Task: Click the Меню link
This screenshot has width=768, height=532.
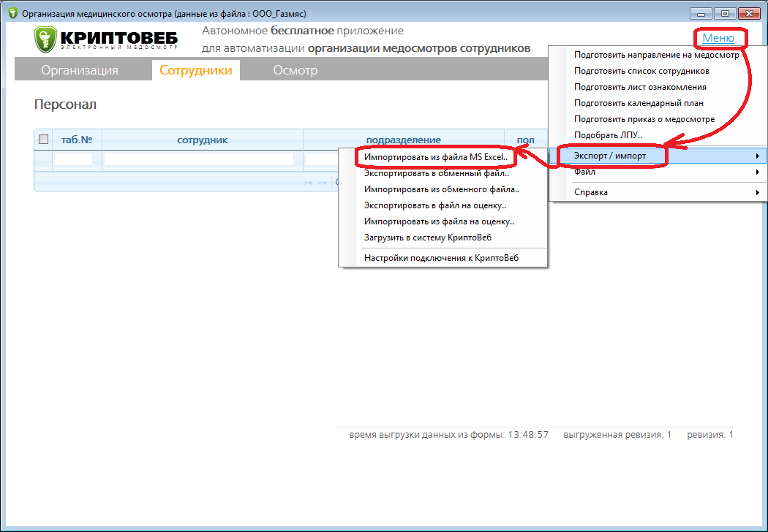Action: 718,38
